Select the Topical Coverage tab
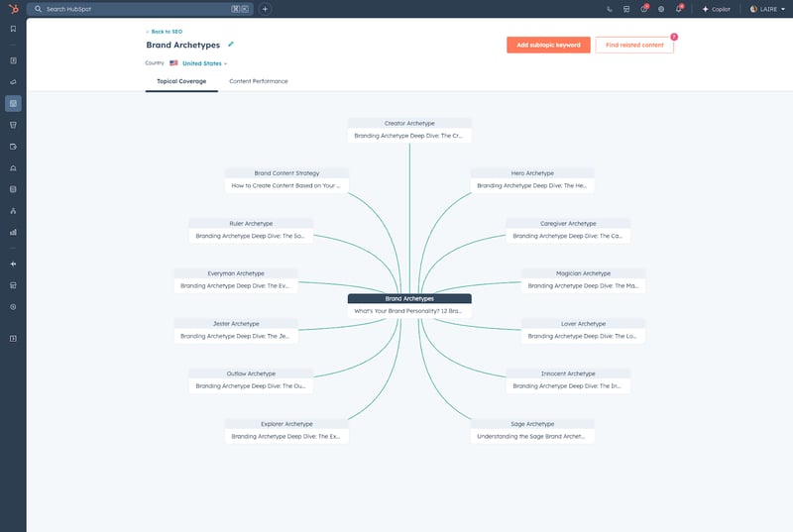793x532 pixels. pos(181,81)
